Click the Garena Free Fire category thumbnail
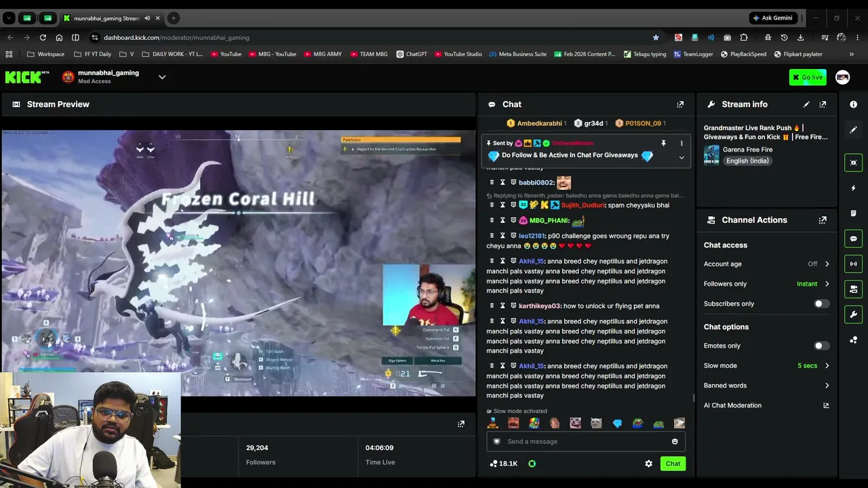 click(x=711, y=155)
